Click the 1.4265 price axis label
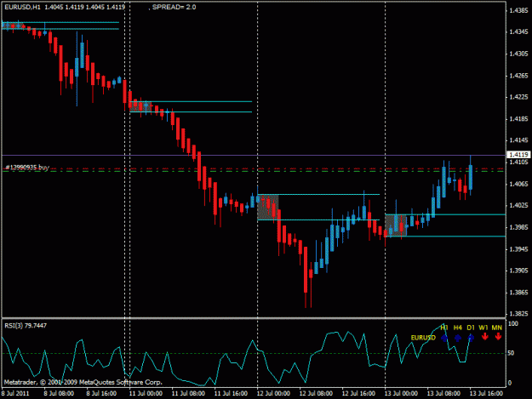 (518, 75)
